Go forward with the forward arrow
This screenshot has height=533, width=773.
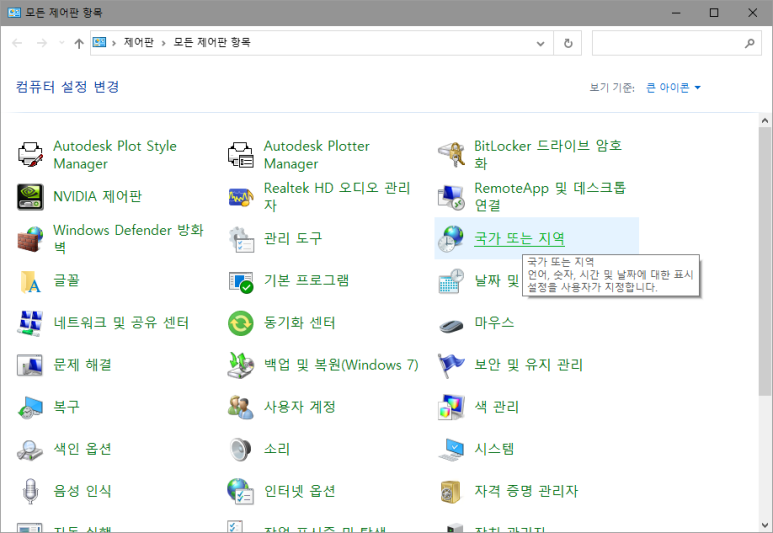[42, 43]
